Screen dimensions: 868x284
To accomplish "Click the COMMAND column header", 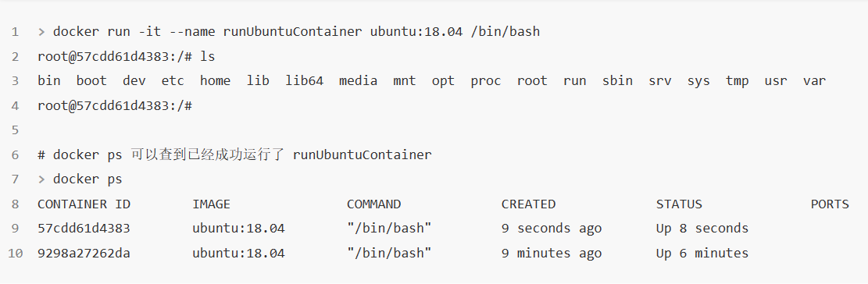I will point(373,204).
